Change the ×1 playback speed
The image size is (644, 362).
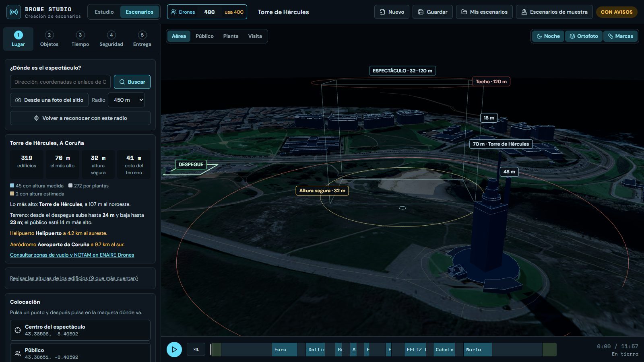196,350
